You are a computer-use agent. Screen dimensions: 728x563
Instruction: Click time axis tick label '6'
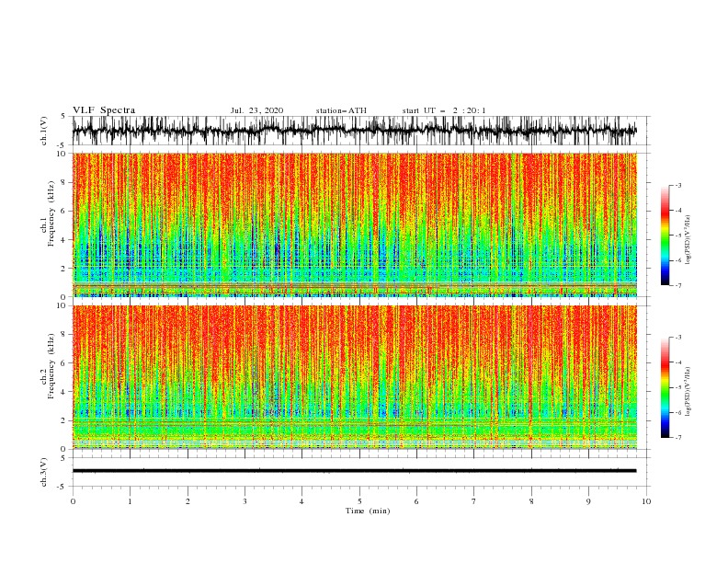click(x=416, y=501)
